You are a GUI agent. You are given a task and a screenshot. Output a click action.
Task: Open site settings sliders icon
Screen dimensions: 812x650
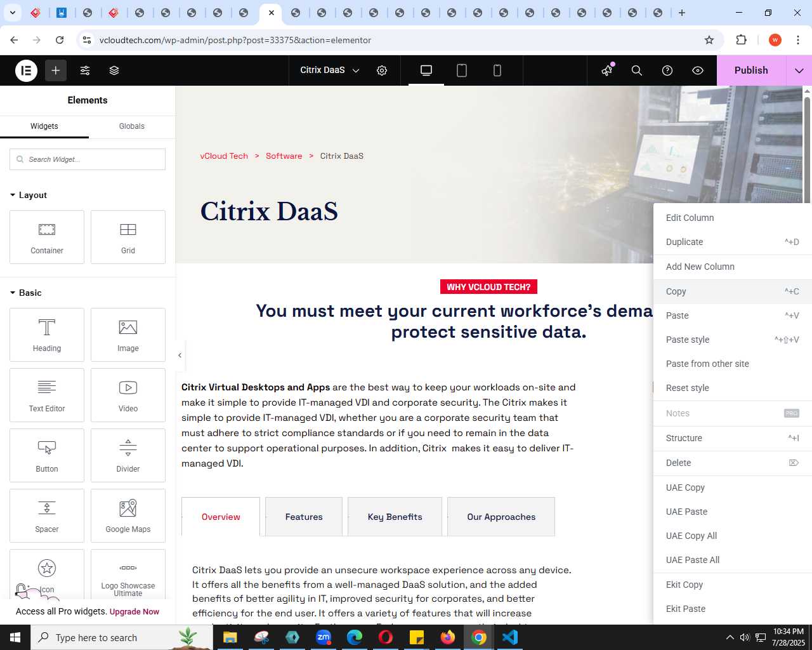tap(85, 70)
